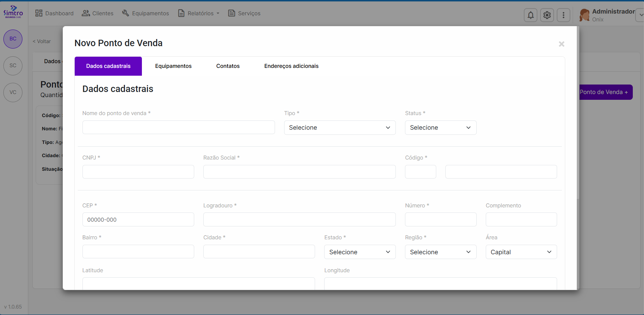This screenshot has width=644, height=315.
Task: Focus the CEP input field
Action: [x=138, y=220]
